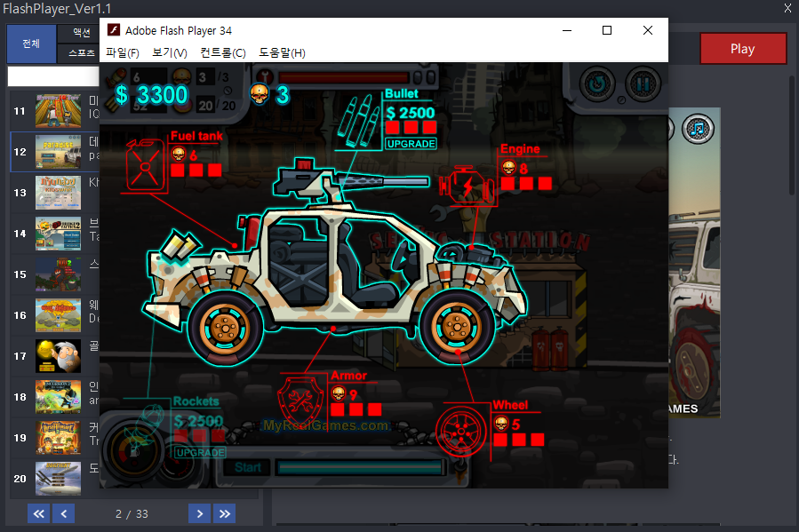Image resolution: width=799 pixels, height=532 pixels.
Task: Click the level progress bar beside Start
Action: click(360, 467)
